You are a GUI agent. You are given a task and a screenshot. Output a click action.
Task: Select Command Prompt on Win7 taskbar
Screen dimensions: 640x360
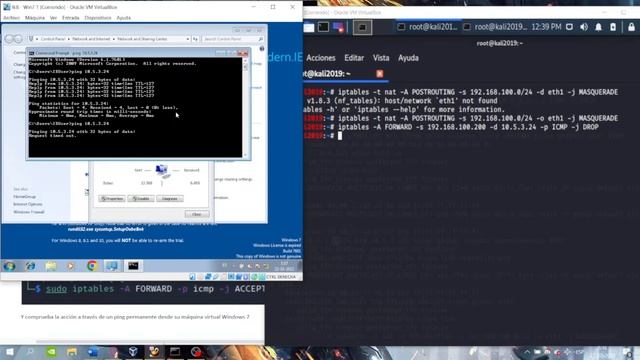(133, 266)
